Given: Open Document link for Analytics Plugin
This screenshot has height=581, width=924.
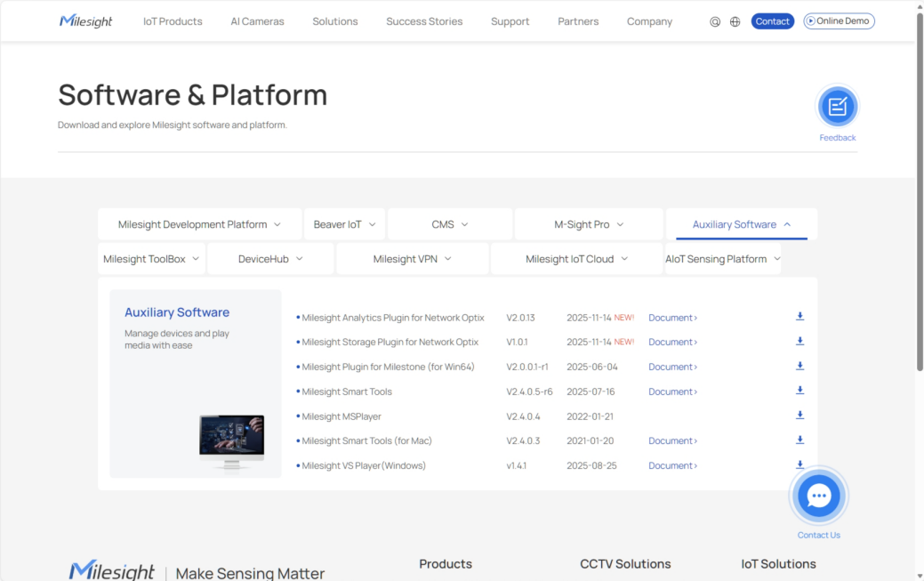Looking at the screenshot, I should tap(672, 318).
